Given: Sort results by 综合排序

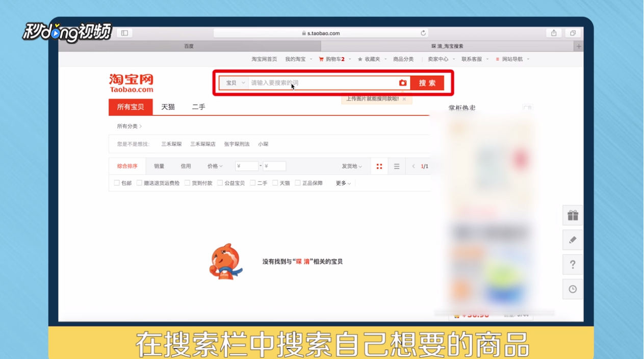Looking at the screenshot, I should coord(127,166).
